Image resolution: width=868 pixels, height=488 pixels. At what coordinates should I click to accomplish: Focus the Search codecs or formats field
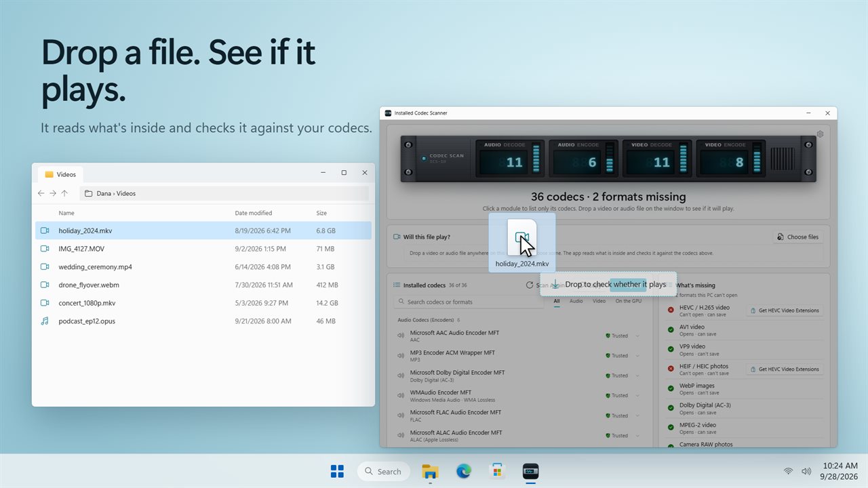(469, 302)
